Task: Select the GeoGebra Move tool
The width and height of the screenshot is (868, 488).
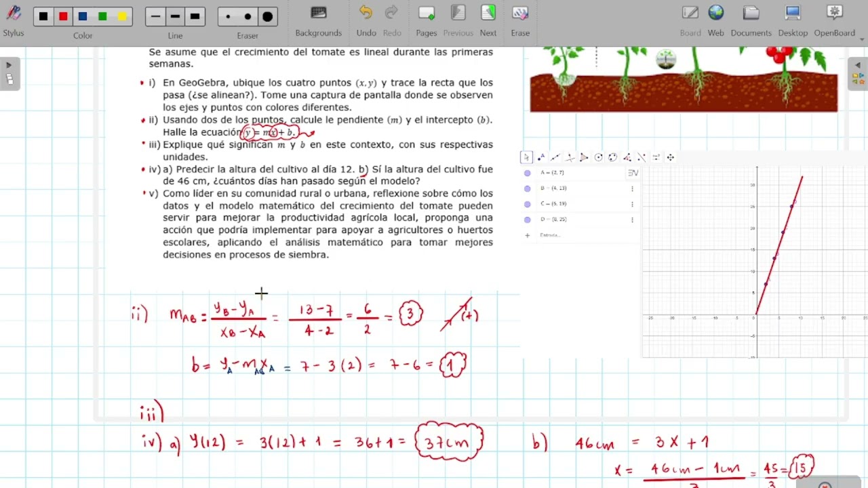Action: point(526,157)
